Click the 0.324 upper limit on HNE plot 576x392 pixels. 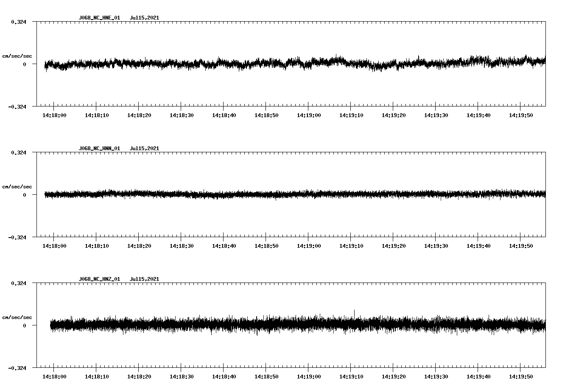pos(19,22)
